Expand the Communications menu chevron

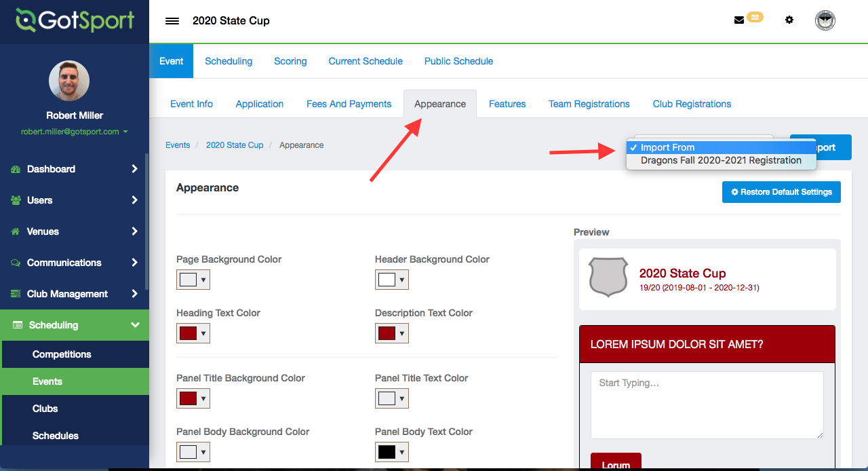point(134,263)
